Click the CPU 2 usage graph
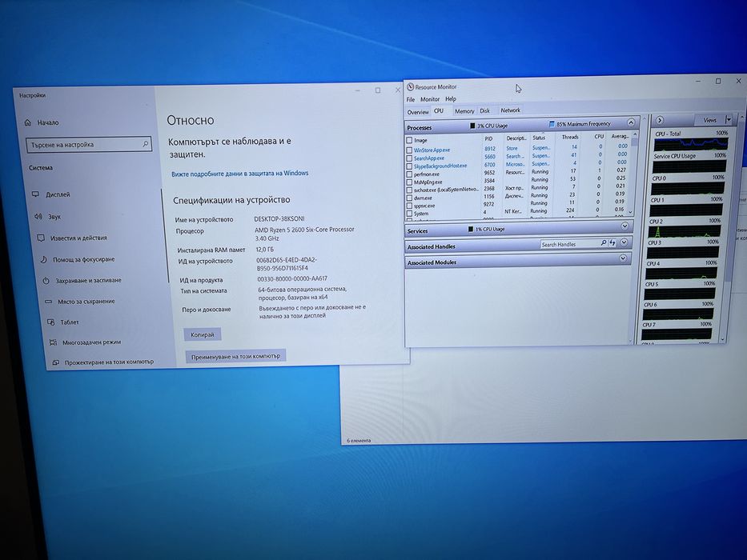Image resolution: width=747 pixels, height=560 pixels. pyautogui.click(x=684, y=231)
